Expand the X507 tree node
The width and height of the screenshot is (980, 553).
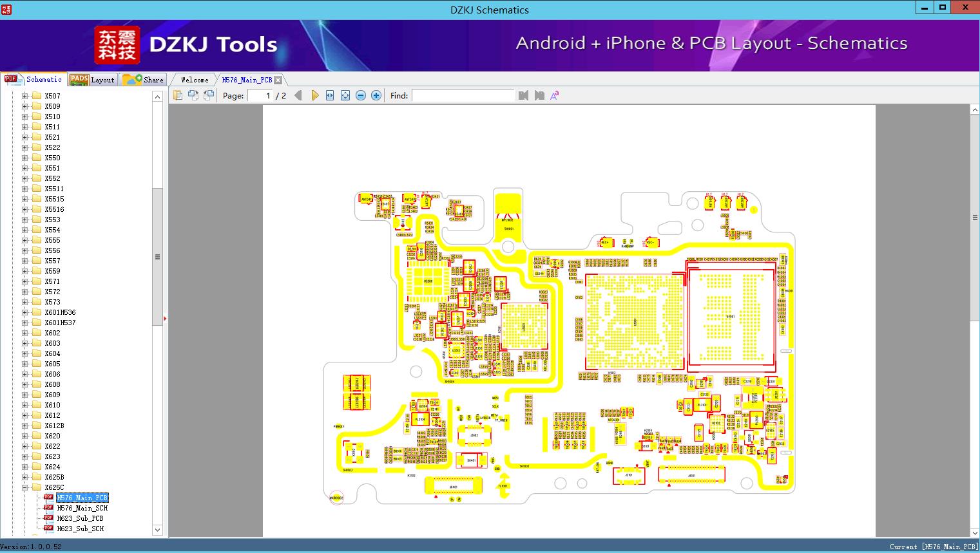click(25, 96)
